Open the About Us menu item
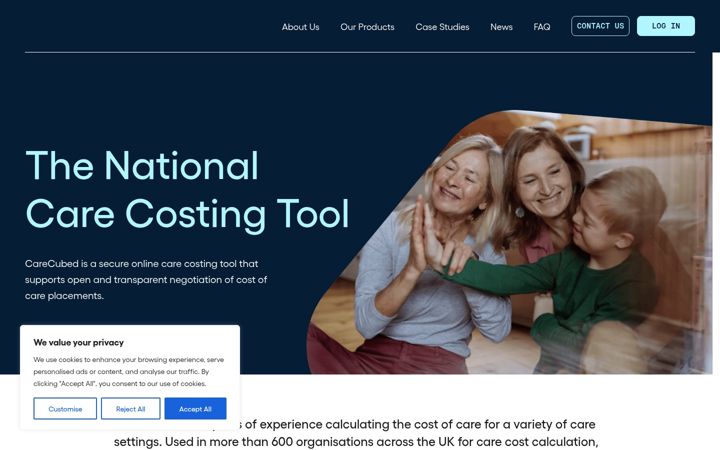 point(300,27)
